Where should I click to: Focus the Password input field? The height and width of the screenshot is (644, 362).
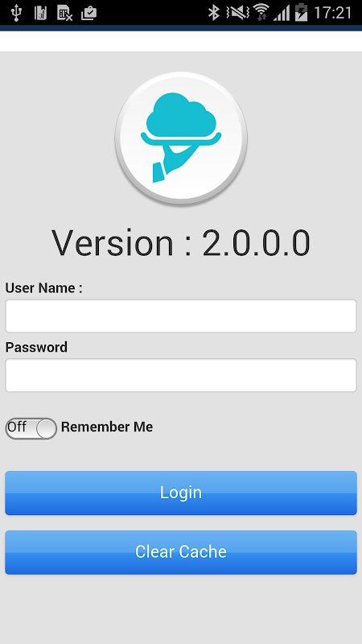coord(181,375)
